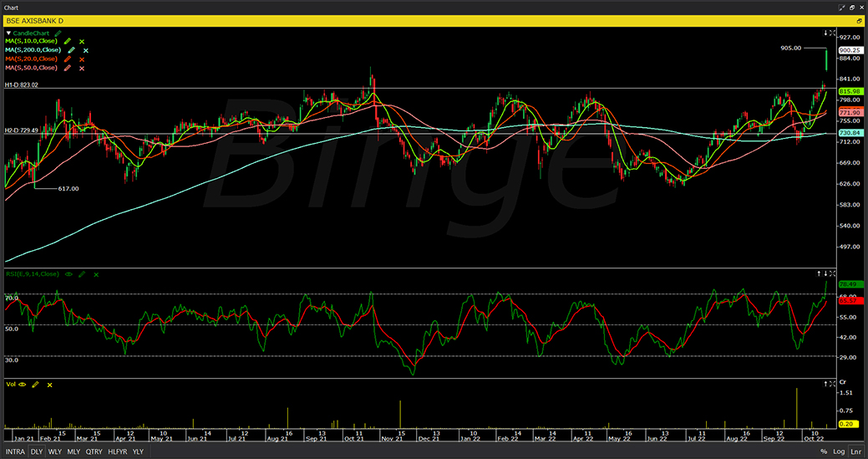Click the MA(S,20.0,Close) legend label
The height and width of the screenshot is (459, 868).
[x=31, y=59]
